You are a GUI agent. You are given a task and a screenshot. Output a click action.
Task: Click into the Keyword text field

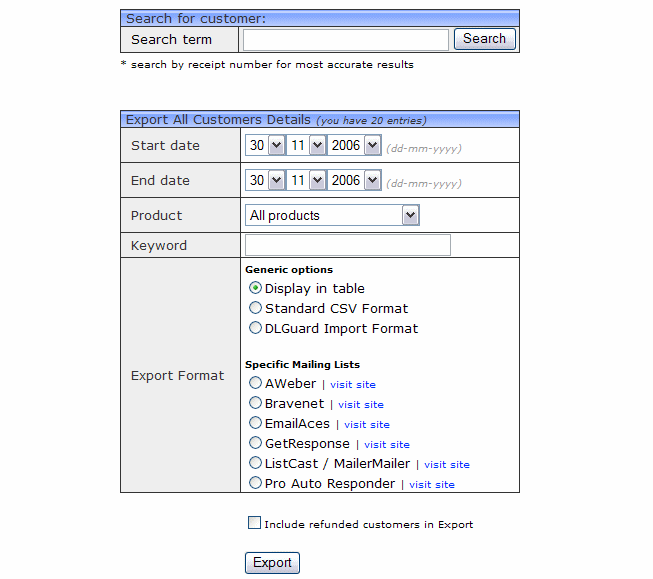pos(348,246)
